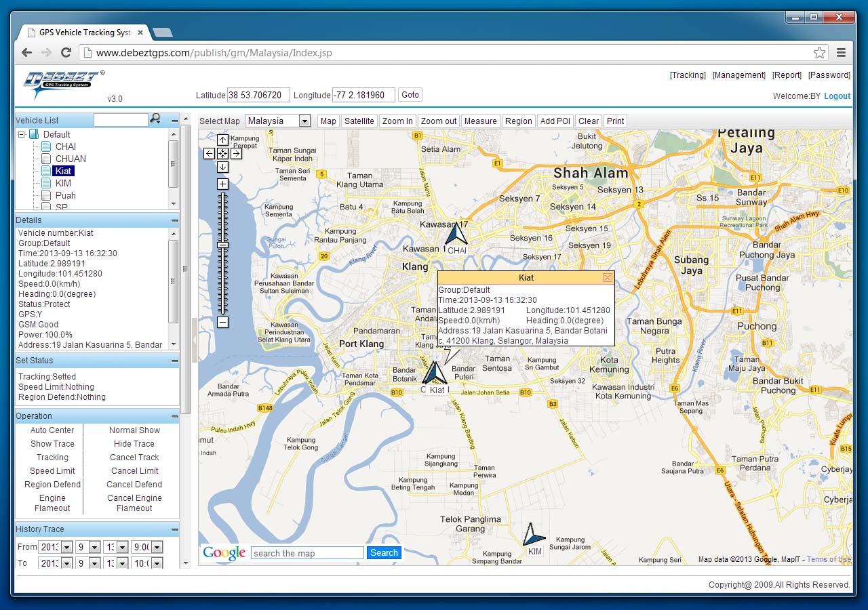Click the document icon beside Puah

45,195
